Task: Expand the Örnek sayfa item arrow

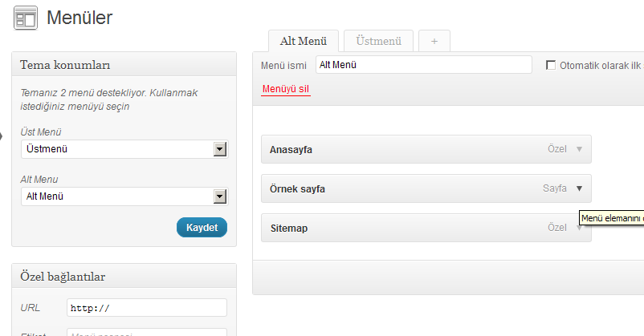Action: pos(579,188)
